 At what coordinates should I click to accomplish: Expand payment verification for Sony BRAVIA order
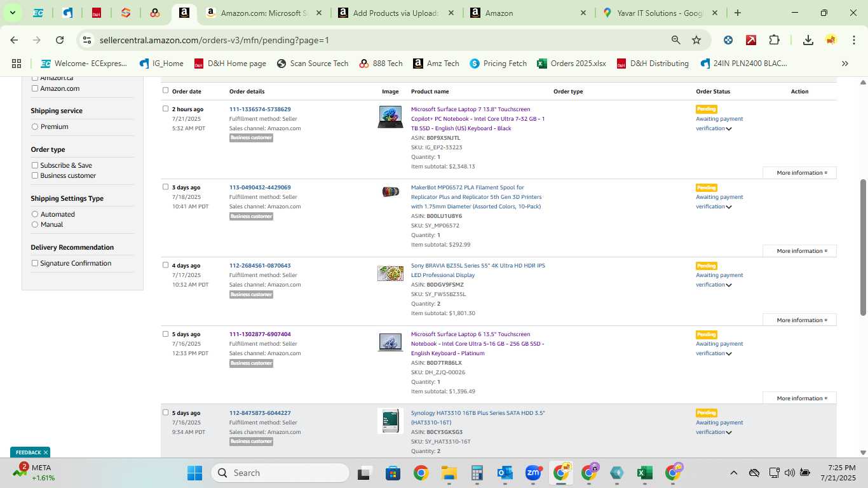[x=729, y=285]
